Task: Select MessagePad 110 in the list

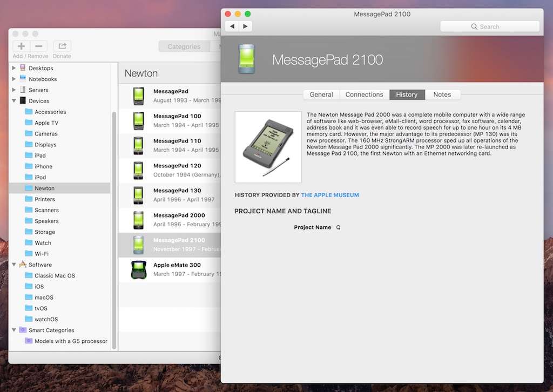Action: [170, 145]
